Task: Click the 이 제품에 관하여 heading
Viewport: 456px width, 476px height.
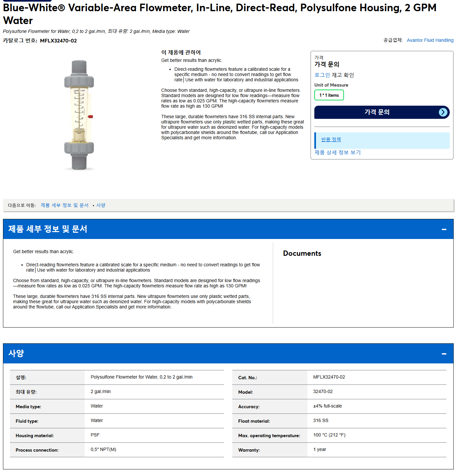Action: (x=181, y=53)
